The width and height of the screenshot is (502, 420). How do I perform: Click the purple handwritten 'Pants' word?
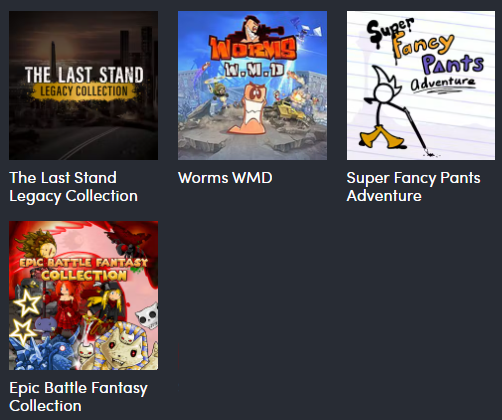tap(453, 63)
